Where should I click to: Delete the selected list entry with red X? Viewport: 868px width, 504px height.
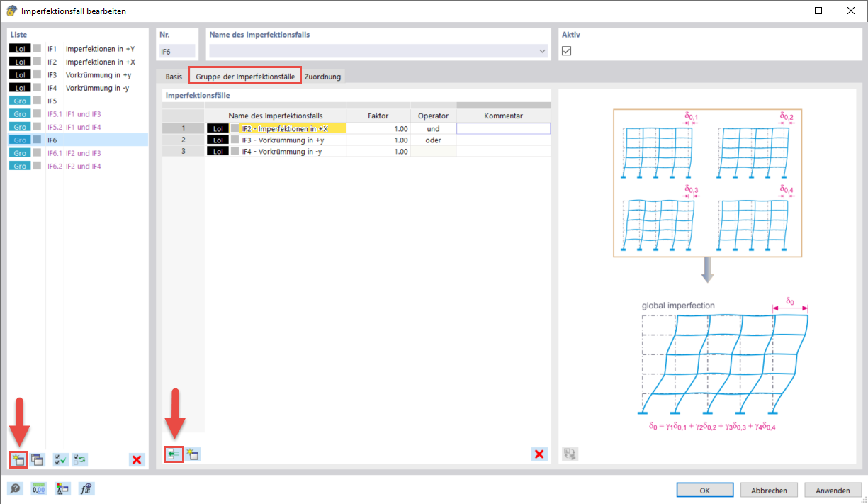point(137,459)
